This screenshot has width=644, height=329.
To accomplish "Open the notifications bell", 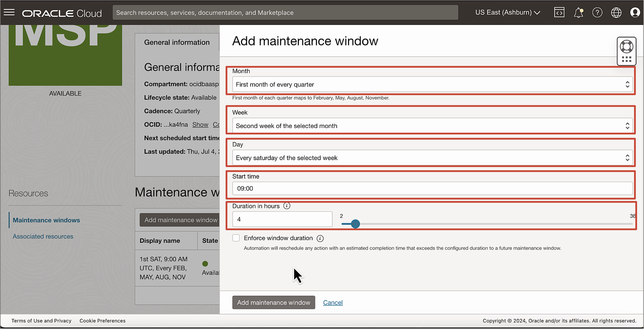I will pyautogui.click(x=578, y=12).
